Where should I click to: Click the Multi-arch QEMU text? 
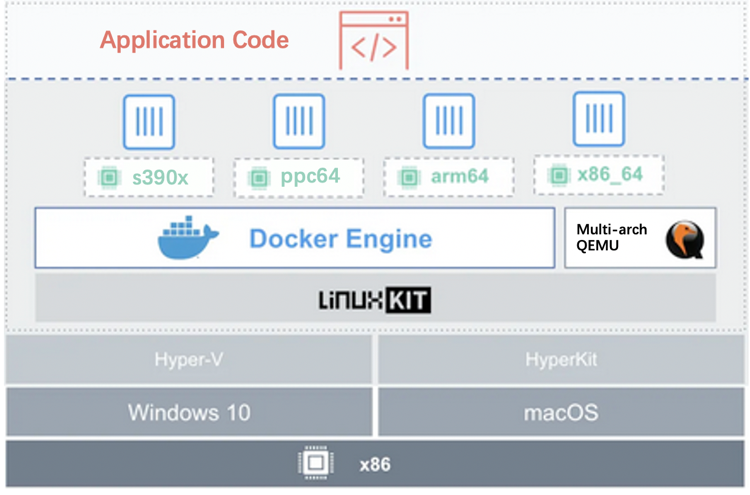click(611, 237)
